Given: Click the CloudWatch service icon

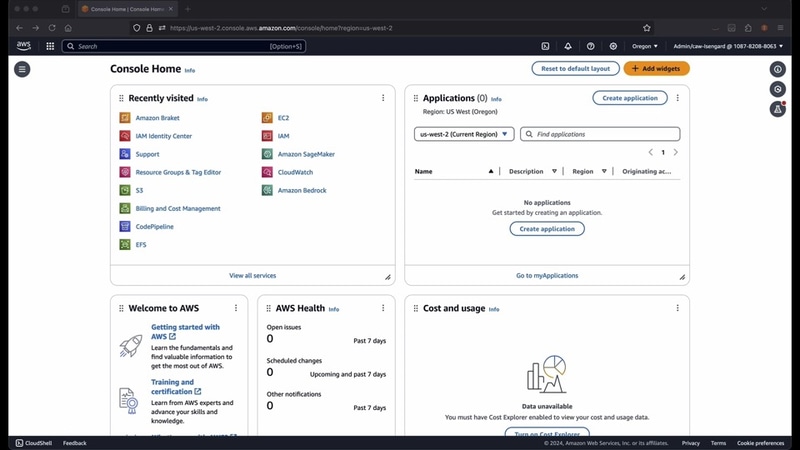Looking at the screenshot, I should click(x=267, y=172).
